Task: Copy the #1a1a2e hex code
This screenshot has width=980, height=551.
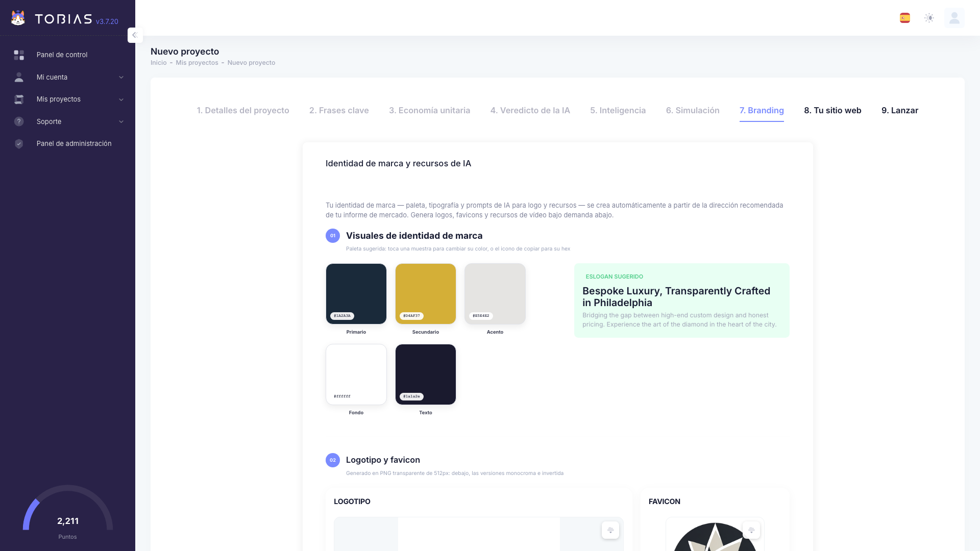Action: point(412,396)
